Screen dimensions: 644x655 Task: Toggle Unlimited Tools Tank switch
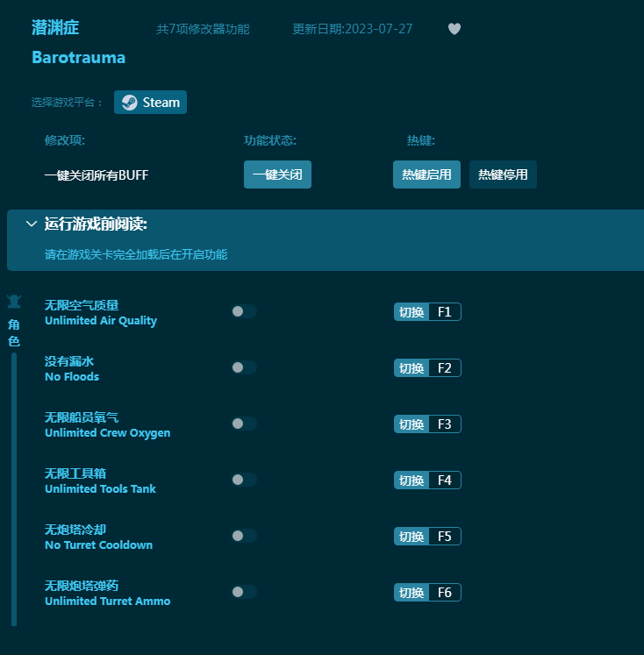244,480
